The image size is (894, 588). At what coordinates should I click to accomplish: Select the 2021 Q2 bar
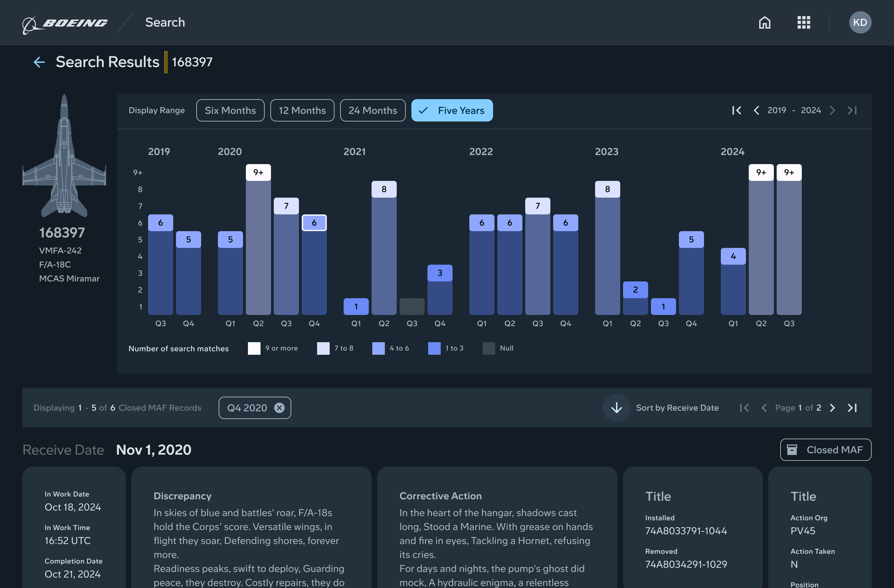click(x=384, y=248)
